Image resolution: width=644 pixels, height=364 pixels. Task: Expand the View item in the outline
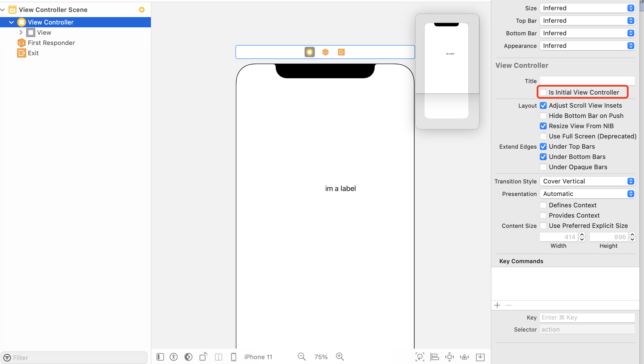(x=21, y=32)
